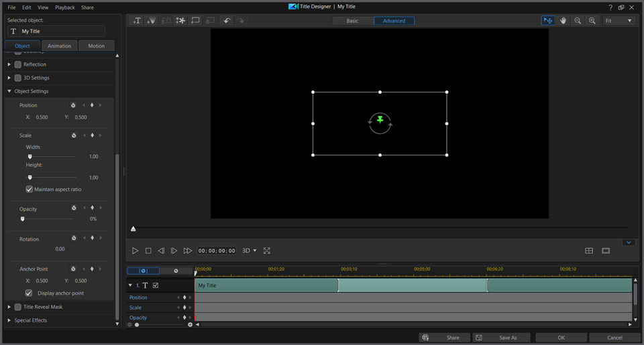
Task: Click the Opacity slider handle
Action: pos(23,218)
